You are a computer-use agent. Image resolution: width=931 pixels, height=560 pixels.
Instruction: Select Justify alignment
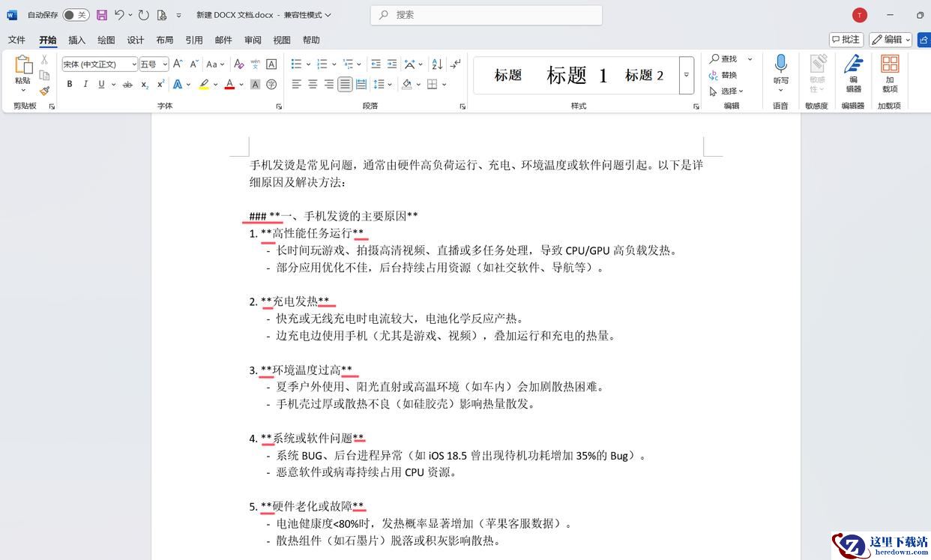[345, 85]
